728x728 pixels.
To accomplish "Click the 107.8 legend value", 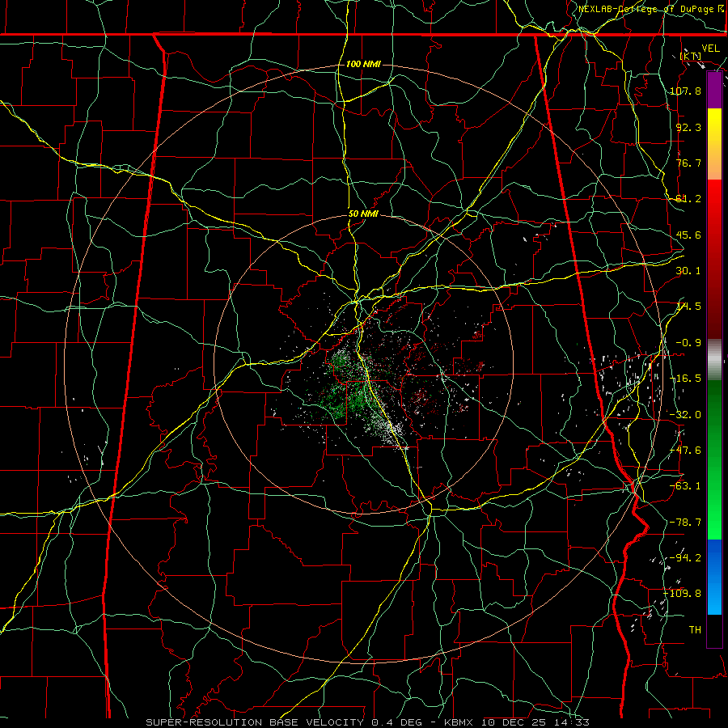I will pyautogui.click(x=686, y=91).
